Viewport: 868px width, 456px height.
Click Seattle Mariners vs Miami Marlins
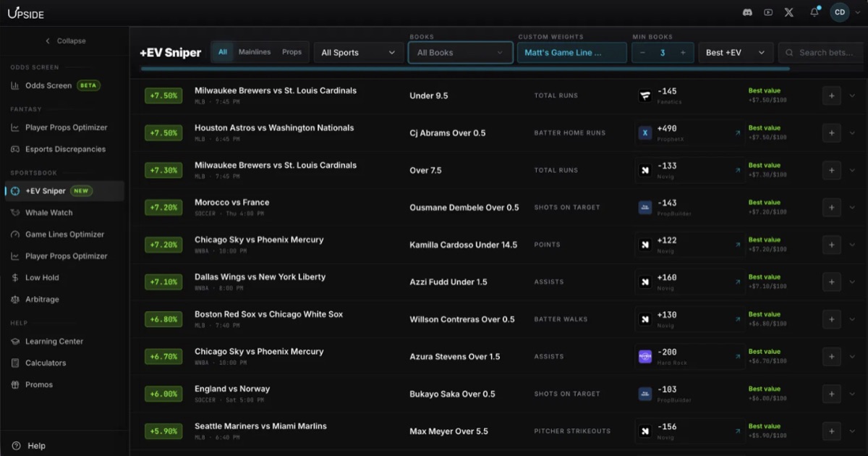click(260, 426)
